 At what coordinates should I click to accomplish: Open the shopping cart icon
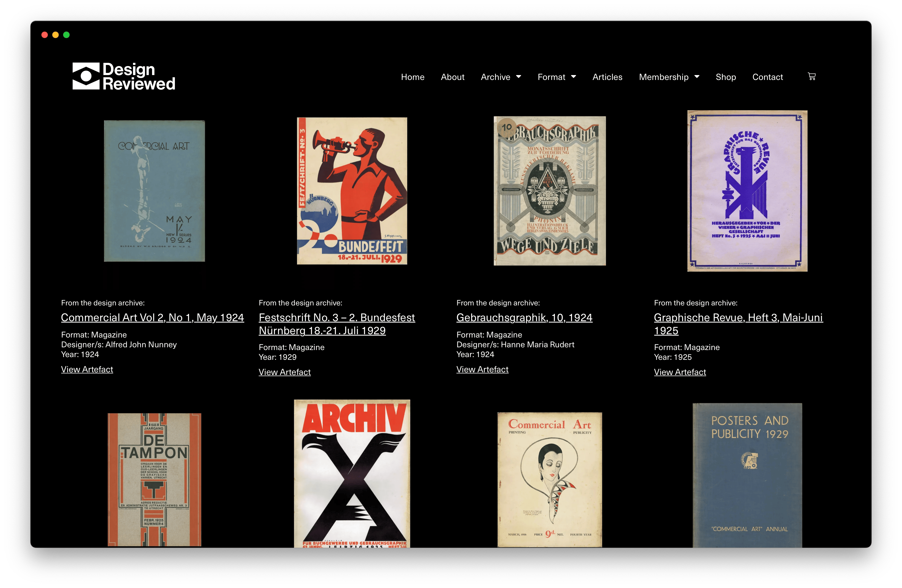pyautogui.click(x=811, y=76)
